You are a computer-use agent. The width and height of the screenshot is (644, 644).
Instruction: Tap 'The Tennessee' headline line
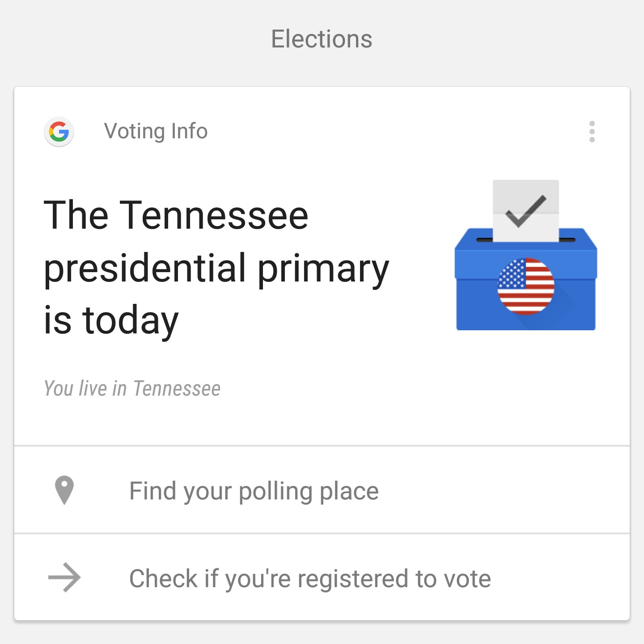pyautogui.click(x=176, y=215)
